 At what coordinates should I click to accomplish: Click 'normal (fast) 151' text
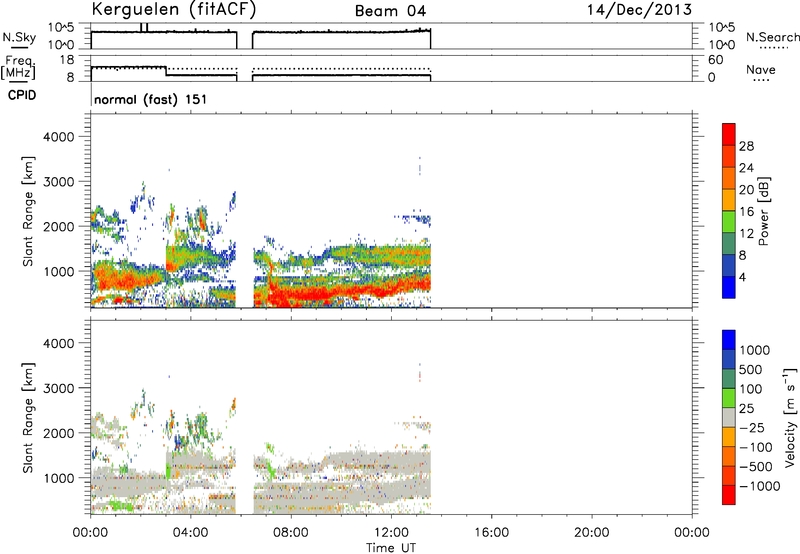pyautogui.click(x=151, y=99)
